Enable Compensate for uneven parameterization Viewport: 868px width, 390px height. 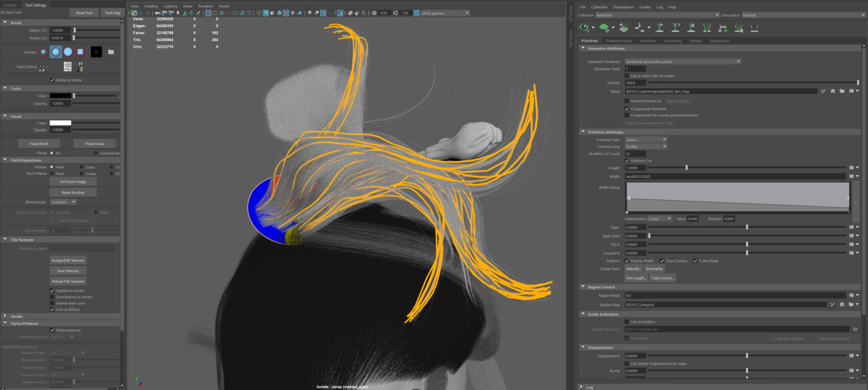click(x=627, y=115)
